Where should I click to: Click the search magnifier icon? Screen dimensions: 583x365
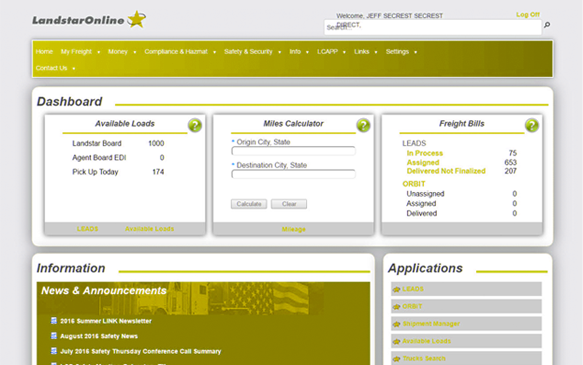[547, 25]
